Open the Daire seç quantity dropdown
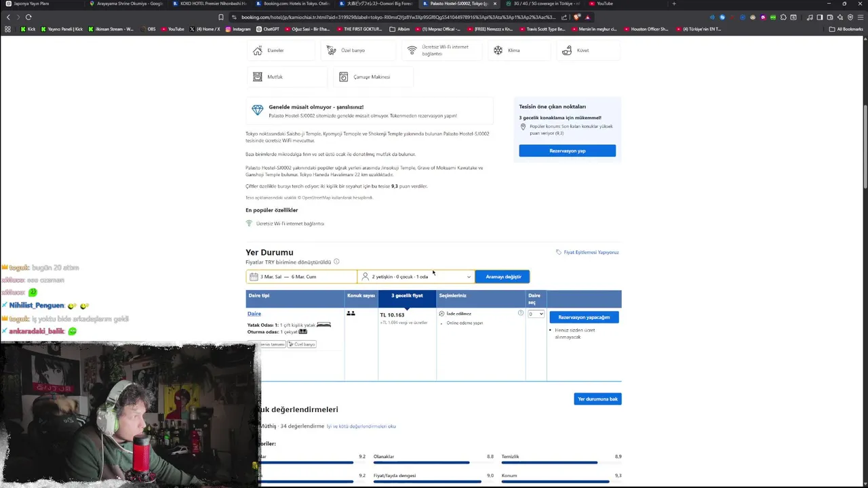Viewport: 868px width, 488px height. point(536,314)
